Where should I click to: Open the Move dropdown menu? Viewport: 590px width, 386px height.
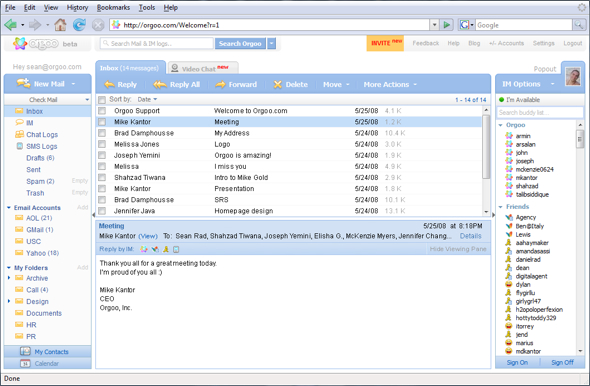click(348, 85)
